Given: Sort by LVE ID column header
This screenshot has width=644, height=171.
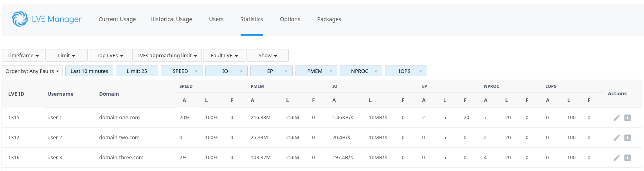Looking at the screenshot, I should coord(16,94).
